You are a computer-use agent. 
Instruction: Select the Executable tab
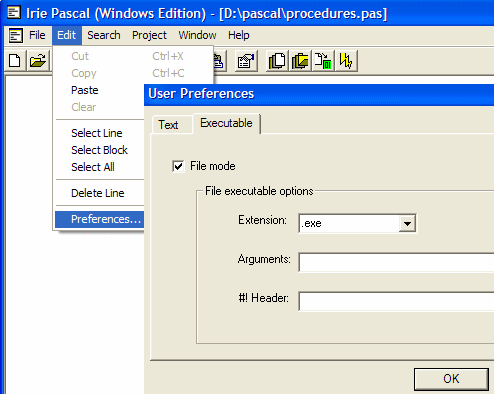[x=227, y=123]
